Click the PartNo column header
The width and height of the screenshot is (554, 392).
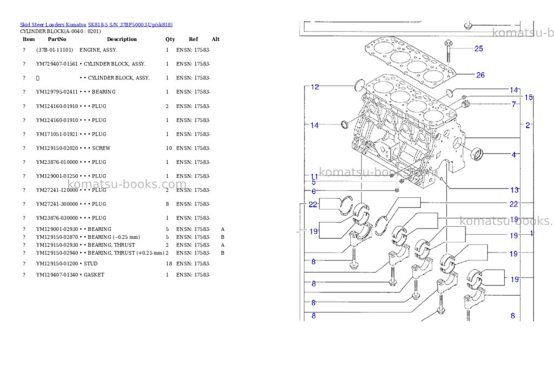pos(57,39)
